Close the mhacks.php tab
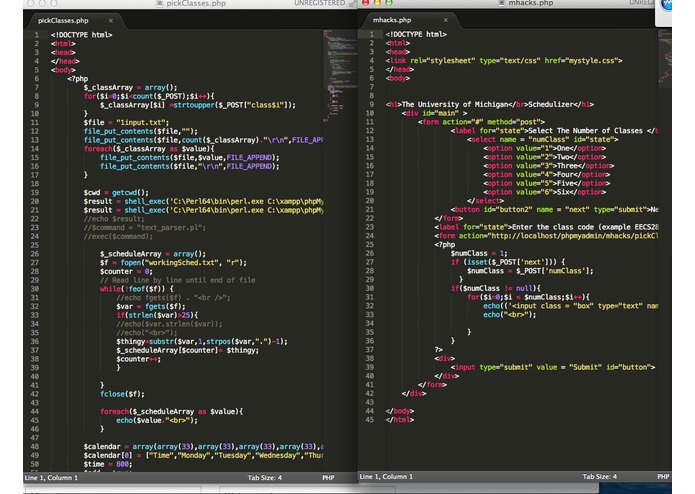This screenshot has height=494, width=695. click(x=445, y=20)
